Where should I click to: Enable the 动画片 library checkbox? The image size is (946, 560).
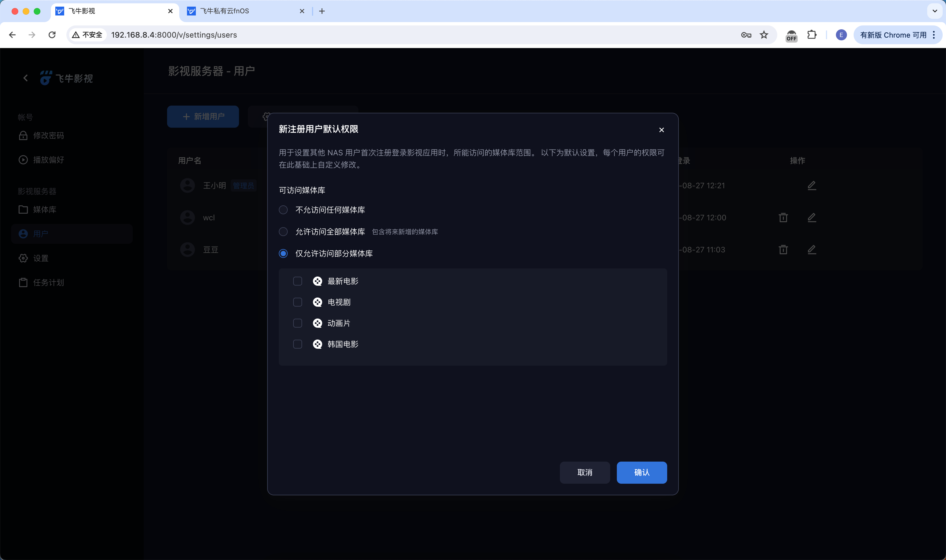coord(298,323)
